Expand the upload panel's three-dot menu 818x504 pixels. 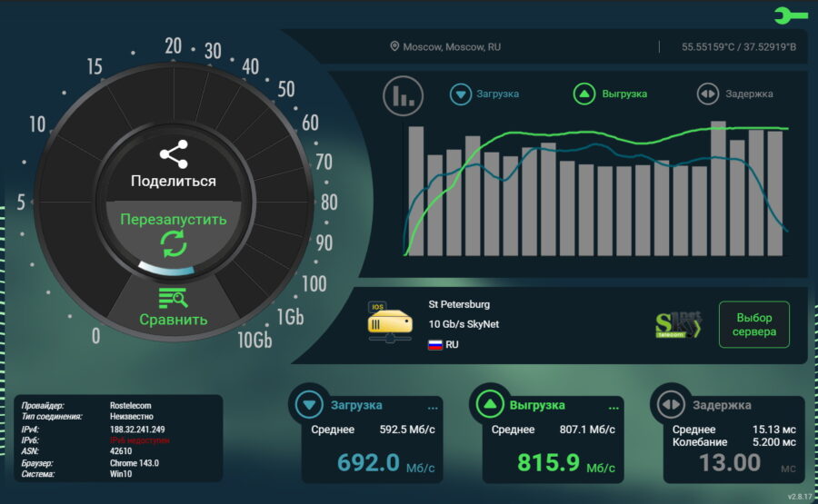[614, 407]
